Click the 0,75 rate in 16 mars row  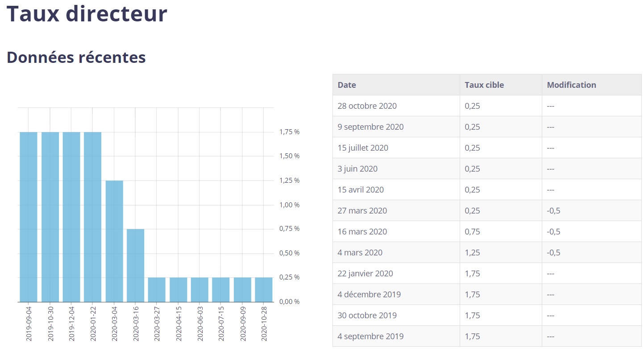tap(473, 232)
